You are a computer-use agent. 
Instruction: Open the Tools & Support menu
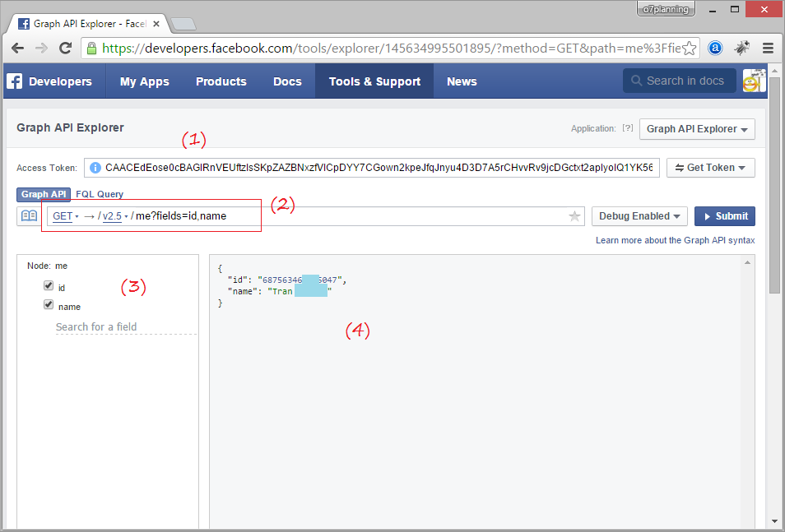click(374, 81)
